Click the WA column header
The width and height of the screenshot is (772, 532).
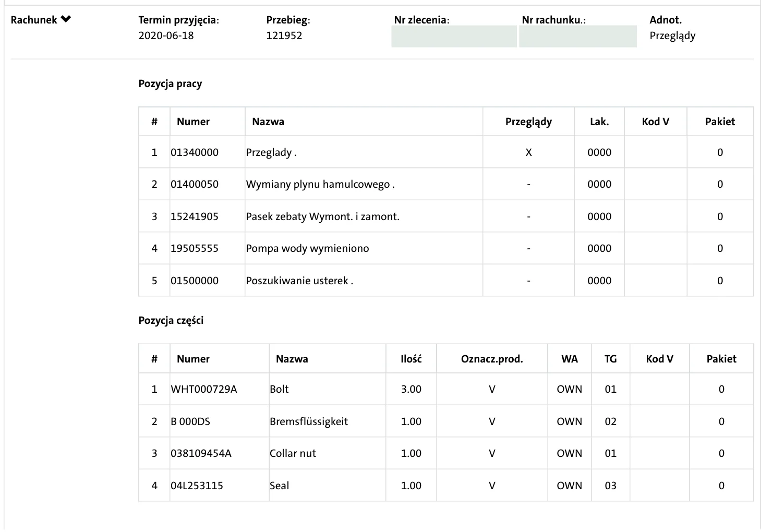click(570, 359)
